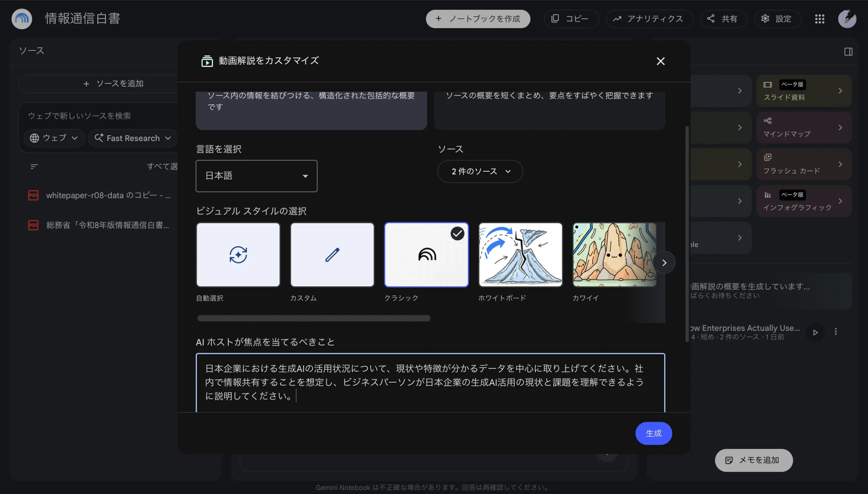Click ソースを追加 button

[114, 83]
